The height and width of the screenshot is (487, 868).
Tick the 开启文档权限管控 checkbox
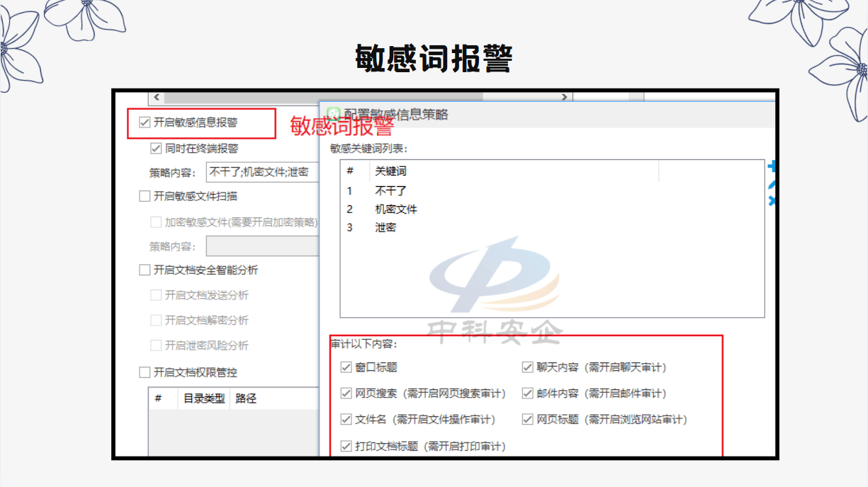[x=145, y=372]
